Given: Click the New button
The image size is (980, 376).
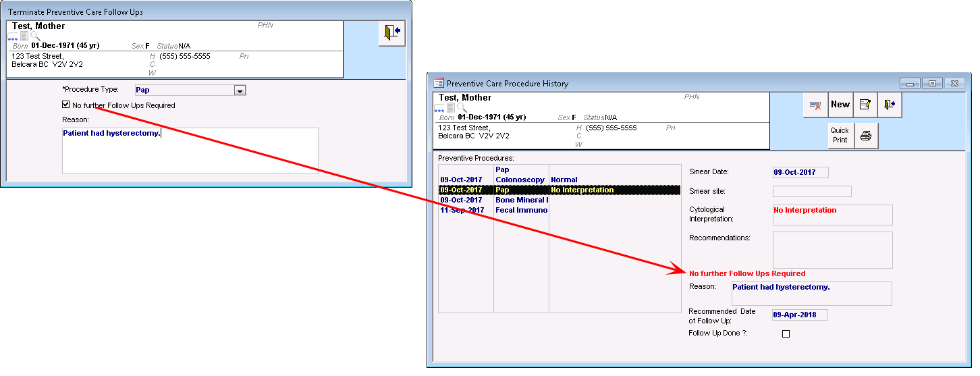Looking at the screenshot, I should 840,105.
